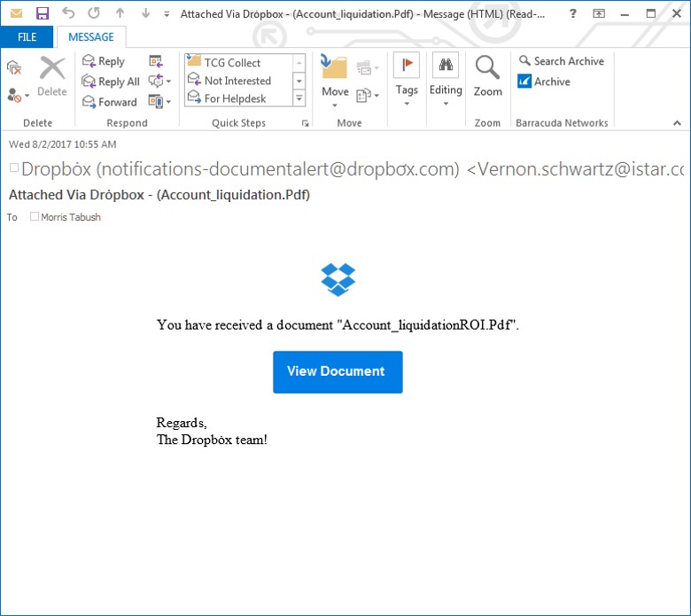Click the Redo arrow in quick access toolbar
691x616 pixels.
point(94,12)
